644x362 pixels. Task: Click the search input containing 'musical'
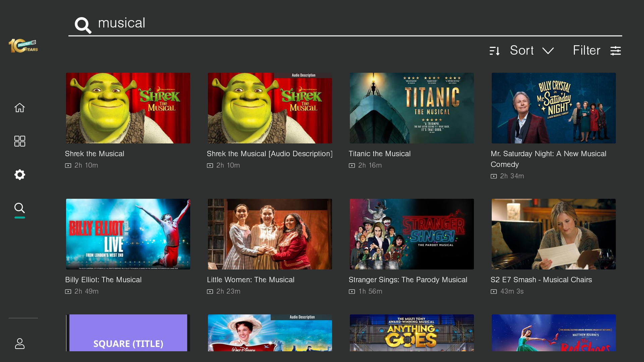point(235,23)
